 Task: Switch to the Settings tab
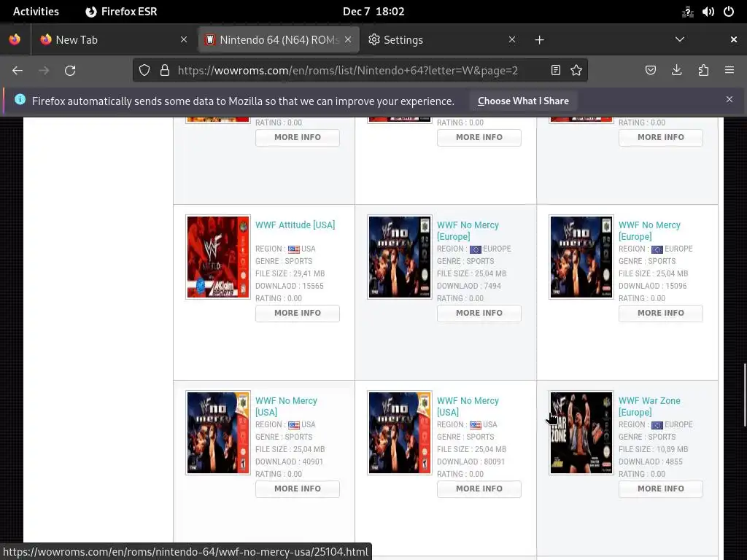[441, 39]
